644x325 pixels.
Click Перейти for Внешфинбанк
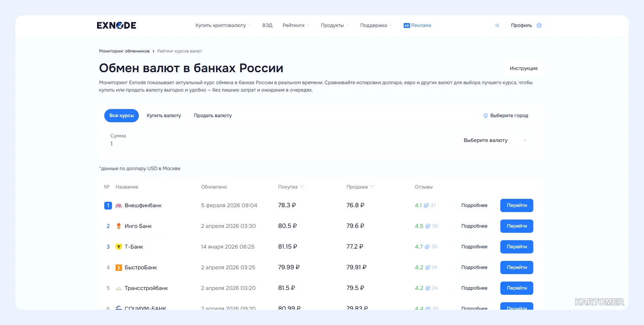517,206
